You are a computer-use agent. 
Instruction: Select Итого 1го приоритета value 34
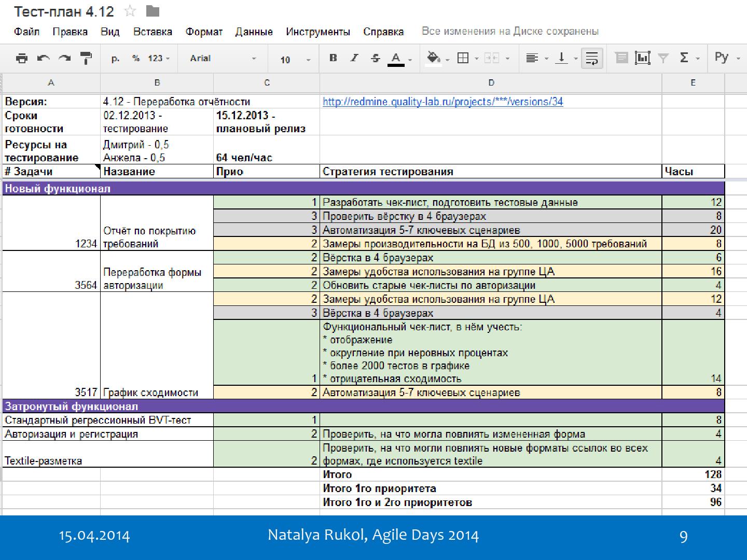pos(693,488)
